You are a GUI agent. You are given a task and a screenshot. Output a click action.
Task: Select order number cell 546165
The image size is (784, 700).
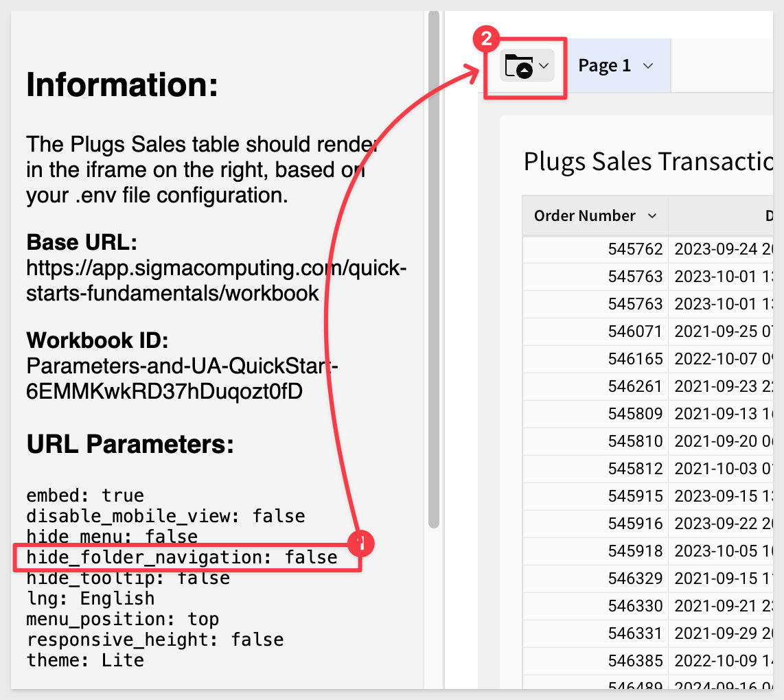[x=595, y=359]
